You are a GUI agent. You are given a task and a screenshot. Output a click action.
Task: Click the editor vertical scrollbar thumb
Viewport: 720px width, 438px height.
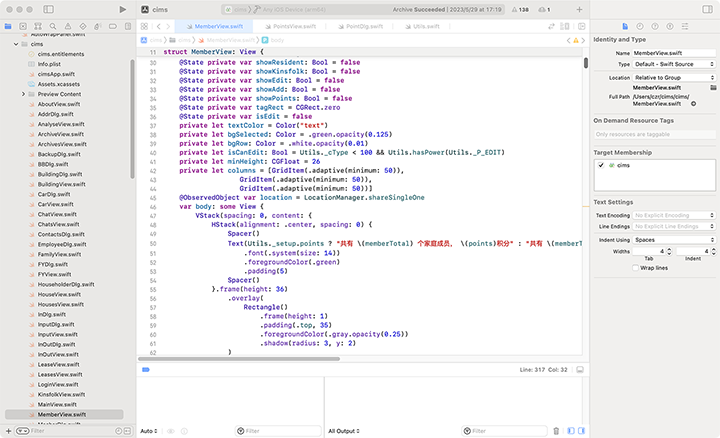pyautogui.click(x=585, y=63)
